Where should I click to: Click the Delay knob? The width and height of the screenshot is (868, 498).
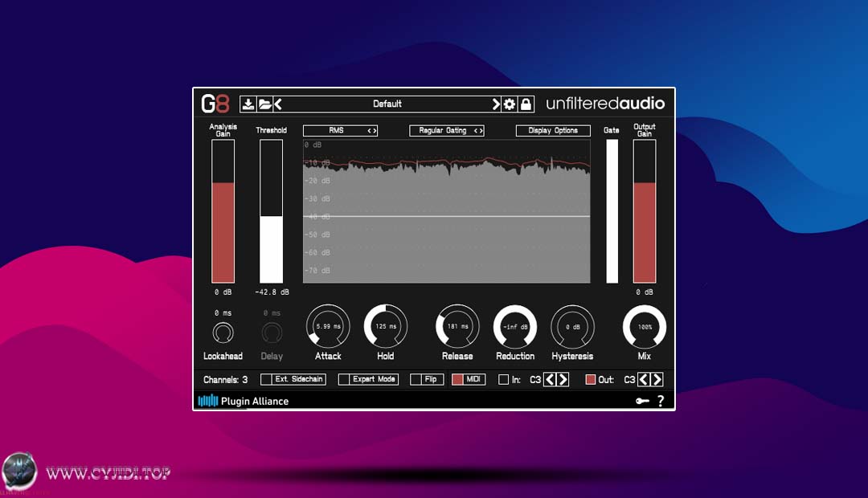pyautogui.click(x=272, y=333)
